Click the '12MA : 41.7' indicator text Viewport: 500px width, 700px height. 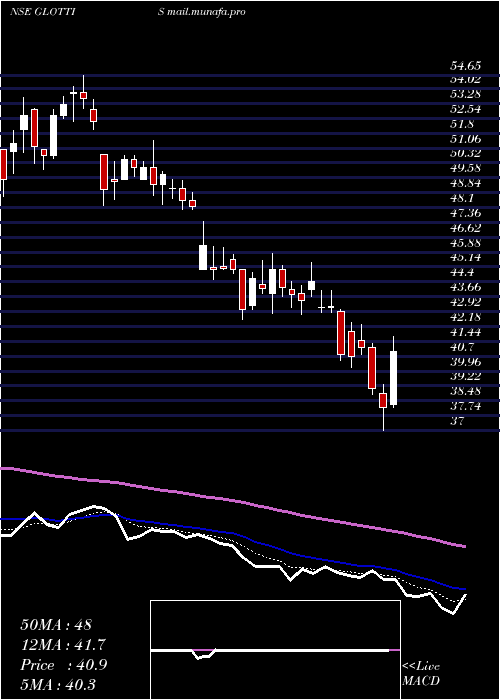(x=65, y=645)
